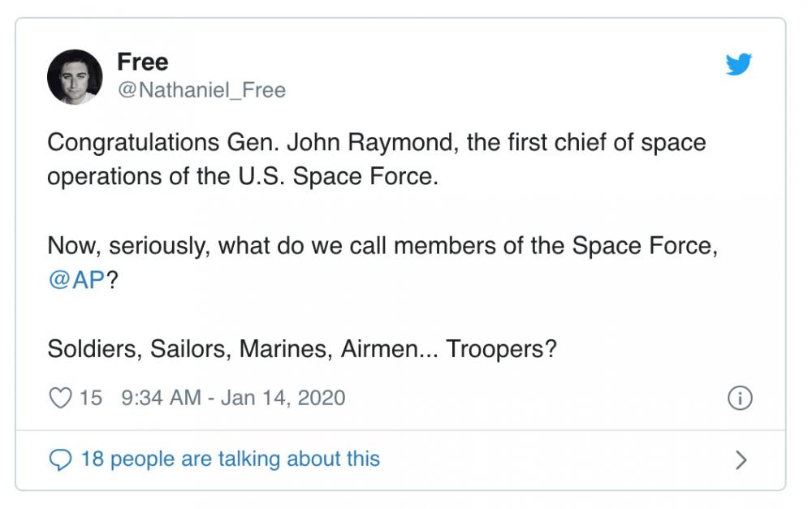This screenshot has height=509, width=812.
Task: Open the @AP mention
Action: click(76, 280)
